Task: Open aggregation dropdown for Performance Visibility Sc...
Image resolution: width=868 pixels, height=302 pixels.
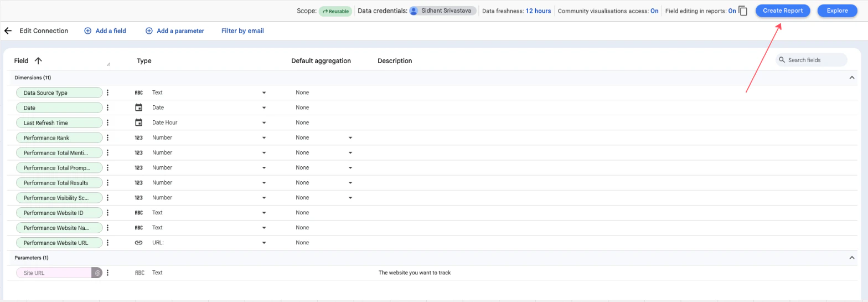Action: [350, 197]
